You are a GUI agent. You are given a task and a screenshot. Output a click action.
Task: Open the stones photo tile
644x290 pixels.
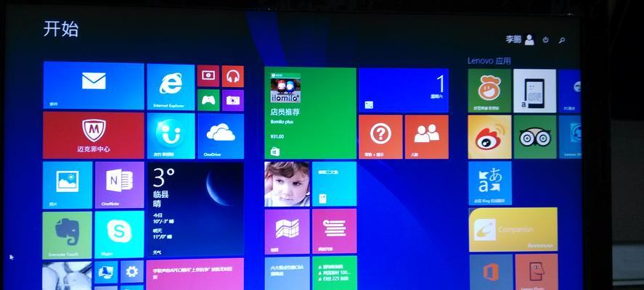click(67, 275)
